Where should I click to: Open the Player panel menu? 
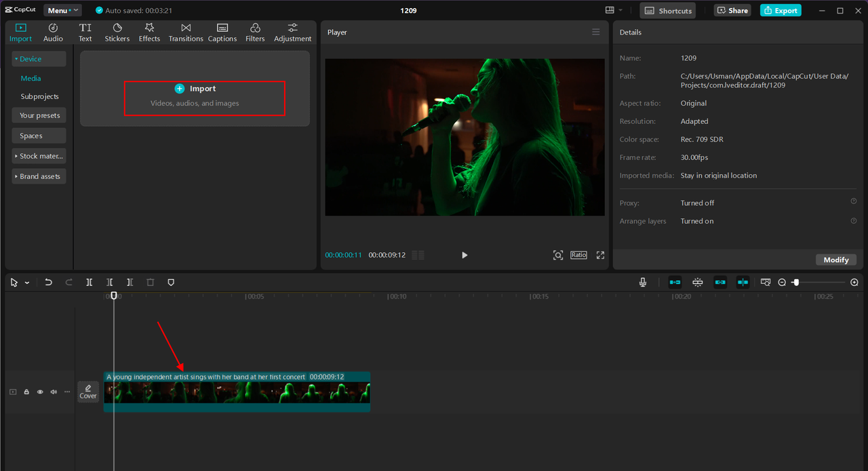595,32
